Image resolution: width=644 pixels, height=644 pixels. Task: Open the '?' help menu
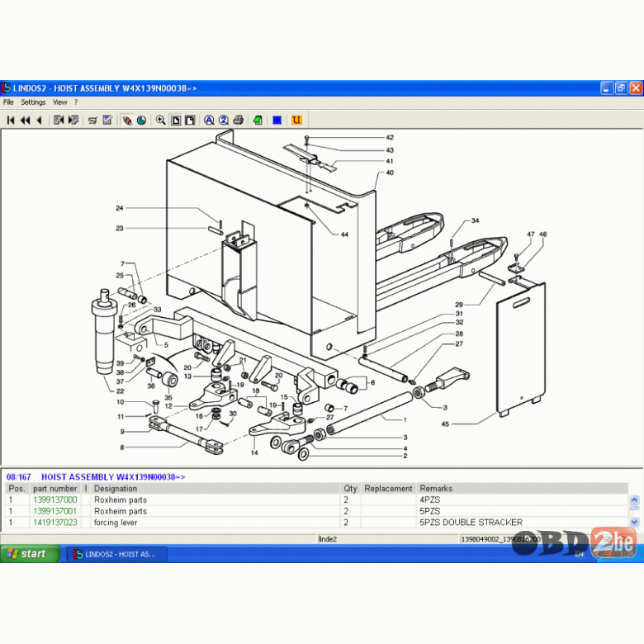(x=76, y=102)
